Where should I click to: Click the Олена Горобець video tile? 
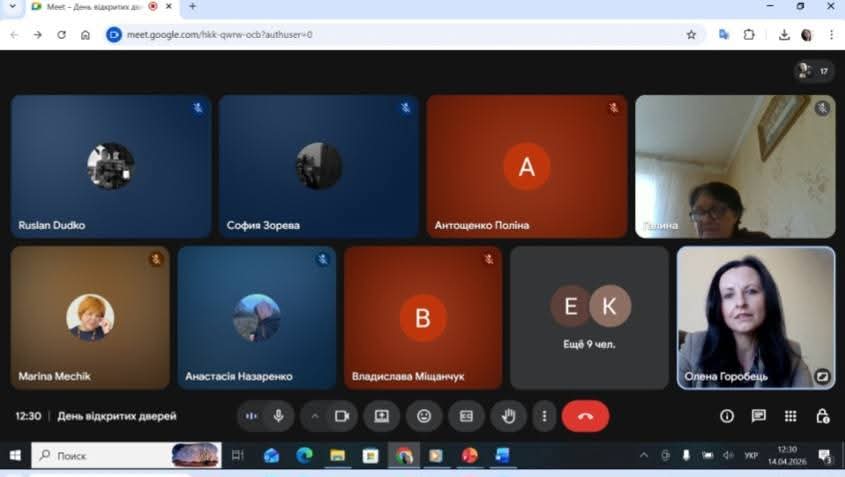(755, 318)
